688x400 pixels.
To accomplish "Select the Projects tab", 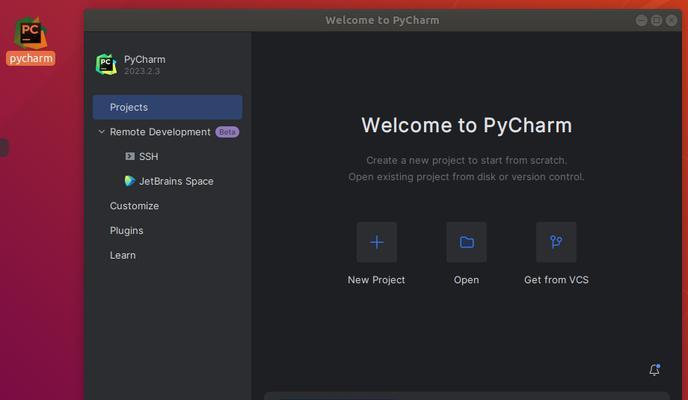I will point(167,107).
